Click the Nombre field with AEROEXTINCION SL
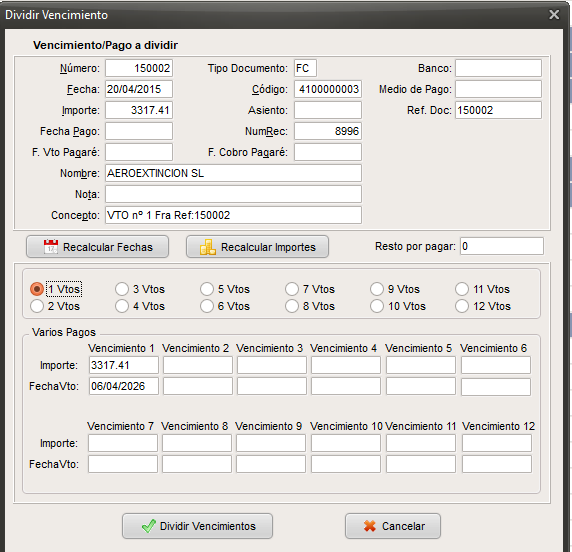The width and height of the screenshot is (572, 552). click(x=233, y=173)
